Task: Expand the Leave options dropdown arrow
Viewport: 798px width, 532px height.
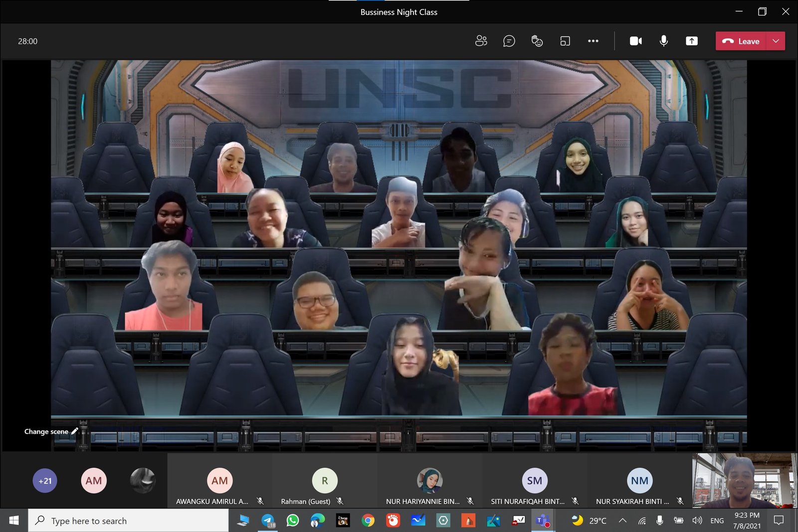Action: coord(776,41)
